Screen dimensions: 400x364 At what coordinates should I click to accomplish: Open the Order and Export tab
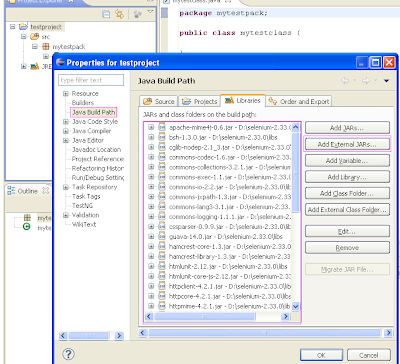299,101
